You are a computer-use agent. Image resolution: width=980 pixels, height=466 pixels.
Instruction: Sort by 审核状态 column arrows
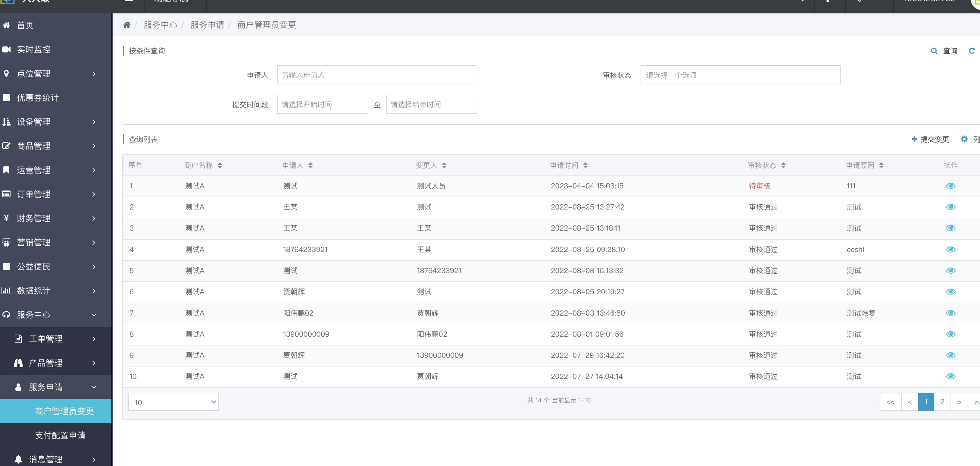783,165
